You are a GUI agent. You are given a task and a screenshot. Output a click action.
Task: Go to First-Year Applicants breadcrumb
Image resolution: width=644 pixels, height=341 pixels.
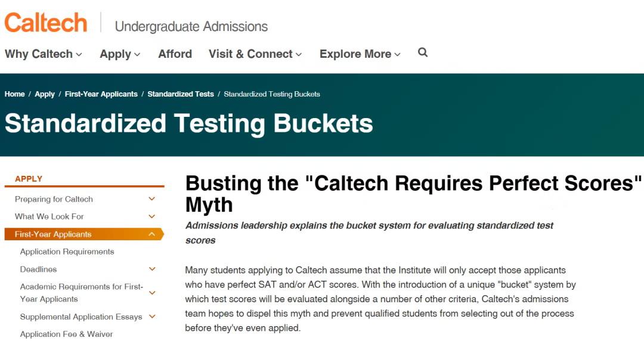[x=101, y=94]
